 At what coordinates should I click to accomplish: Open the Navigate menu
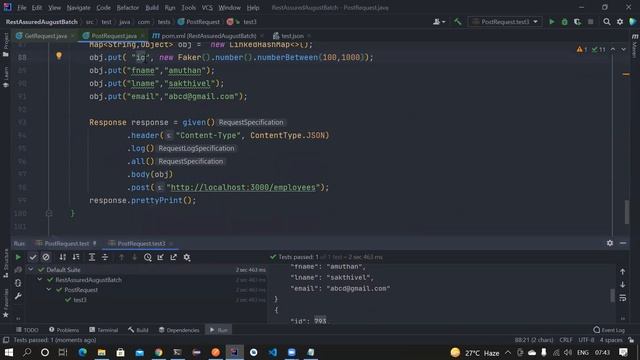tap(78, 8)
